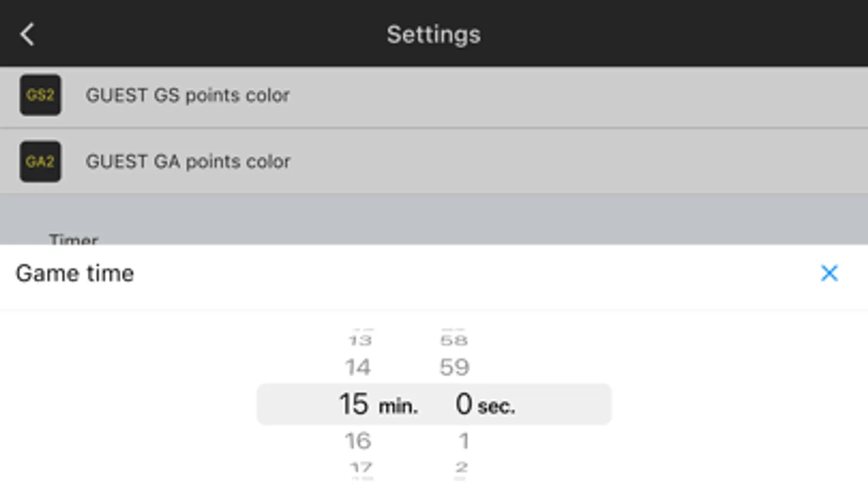
Task: Tap the "sec." unit label
Action: (x=496, y=406)
